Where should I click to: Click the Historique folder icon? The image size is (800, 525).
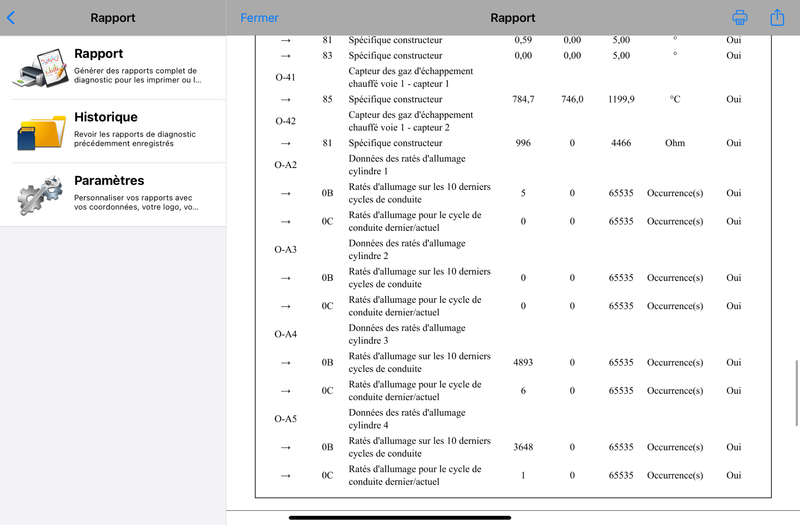coord(41,132)
